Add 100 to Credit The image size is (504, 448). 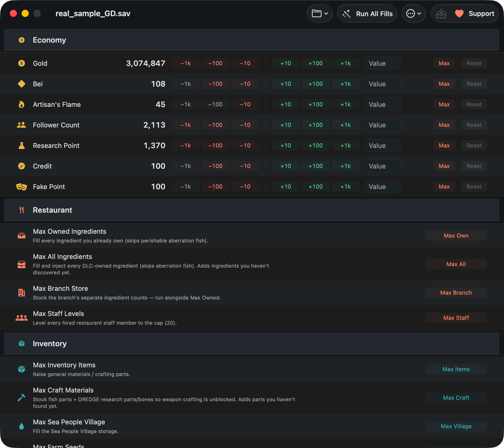coord(316,166)
